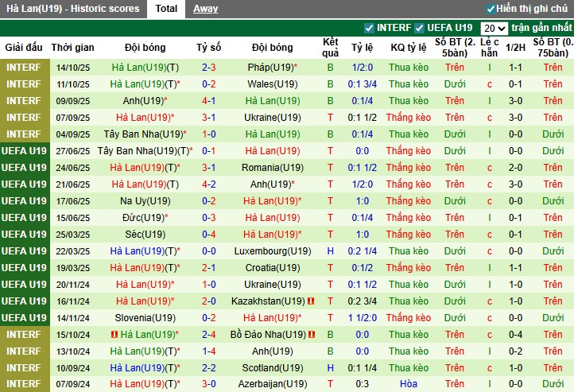This screenshot has width=574, height=392.
Task: Open Luxembourg(U19) team link
Action: (273, 251)
